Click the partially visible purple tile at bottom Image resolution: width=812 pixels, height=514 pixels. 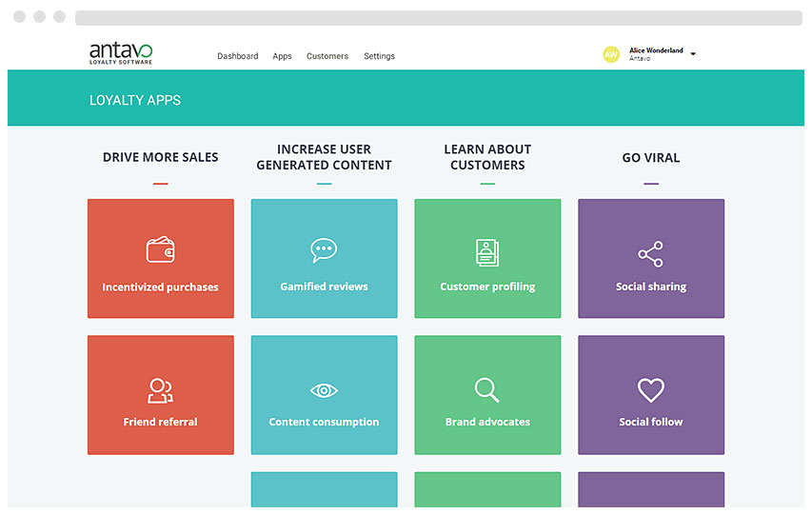(651, 489)
